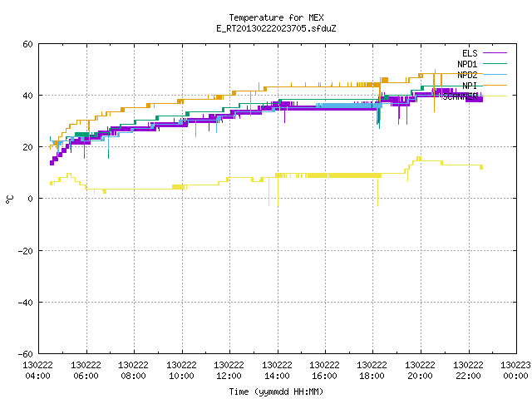
Task: Click the NPD2 legend label
Action: pyautogui.click(x=467, y=75)
